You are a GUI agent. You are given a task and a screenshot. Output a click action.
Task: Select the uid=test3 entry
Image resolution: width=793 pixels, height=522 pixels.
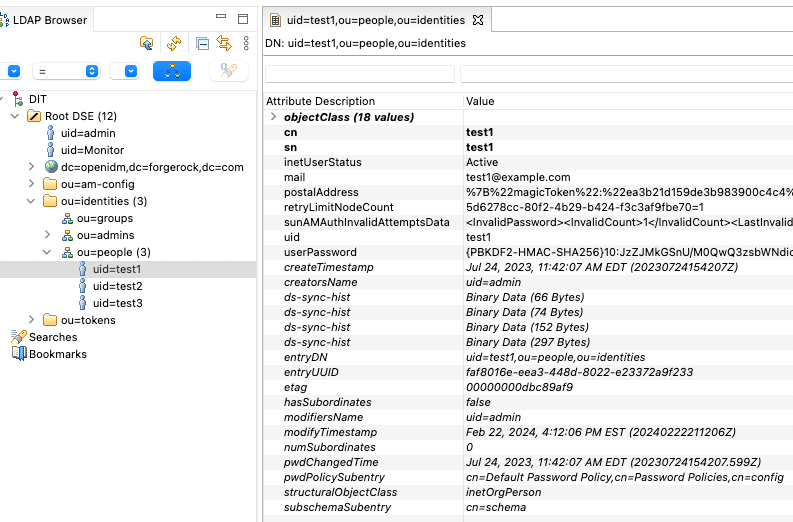(117, 303)
